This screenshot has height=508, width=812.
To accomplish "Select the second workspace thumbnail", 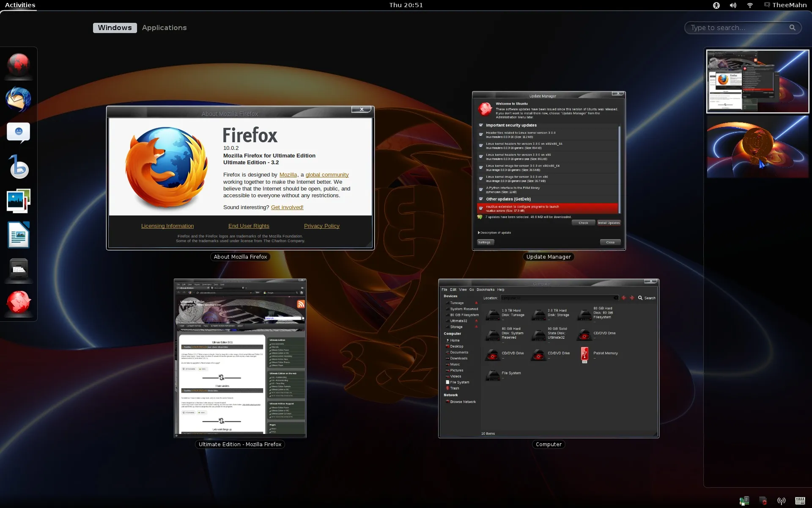I will [x=757, y=147].
